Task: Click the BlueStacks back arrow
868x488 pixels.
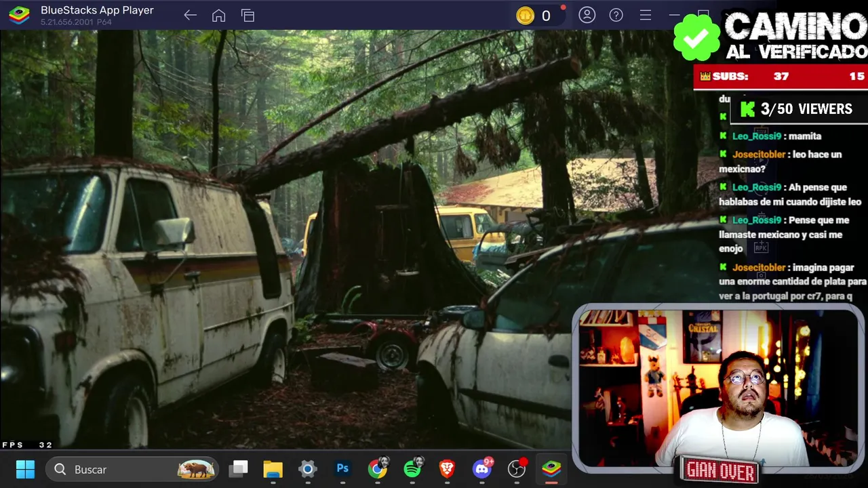Action: pos(190,16)
